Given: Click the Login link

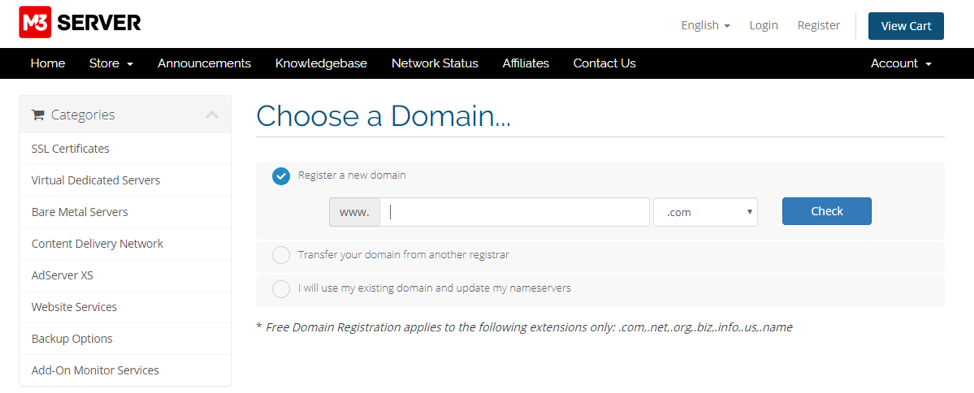Looking at the screenshot, I should pos(763,25).
